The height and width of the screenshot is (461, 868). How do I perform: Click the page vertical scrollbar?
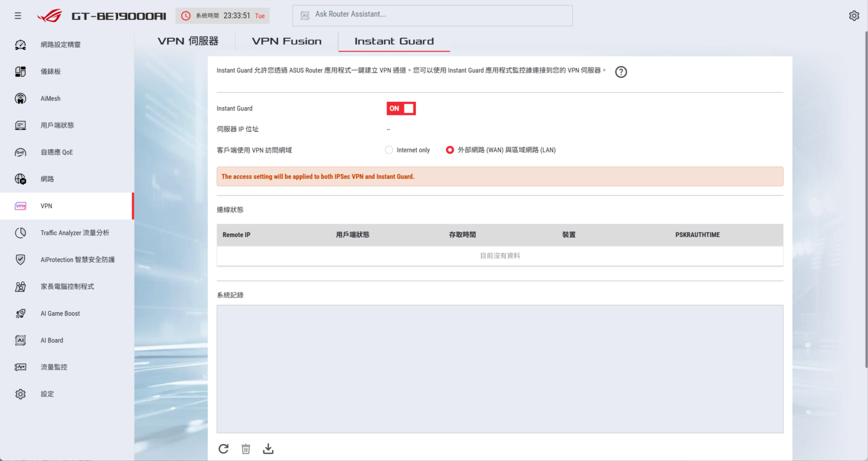[x=865, y=200]
